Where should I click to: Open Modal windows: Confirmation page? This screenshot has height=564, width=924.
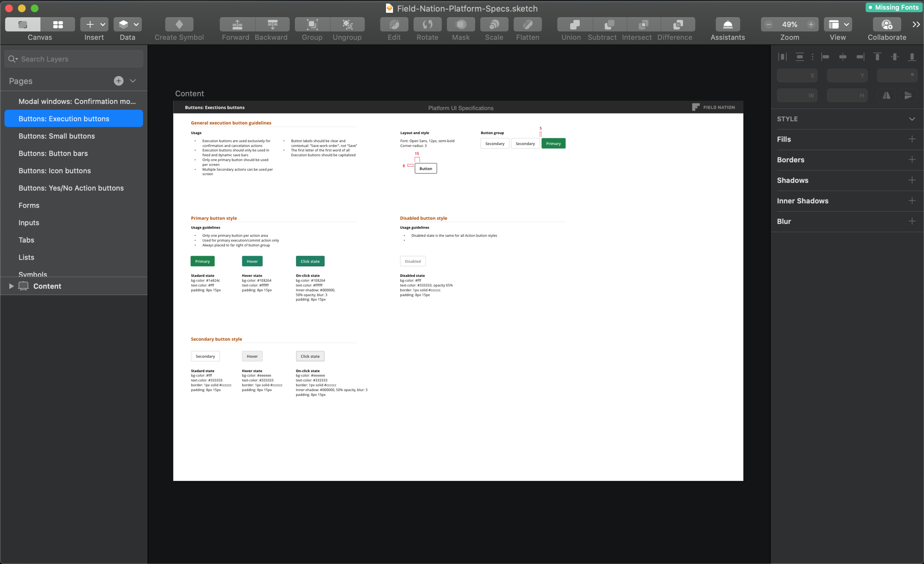pos(74,101)
